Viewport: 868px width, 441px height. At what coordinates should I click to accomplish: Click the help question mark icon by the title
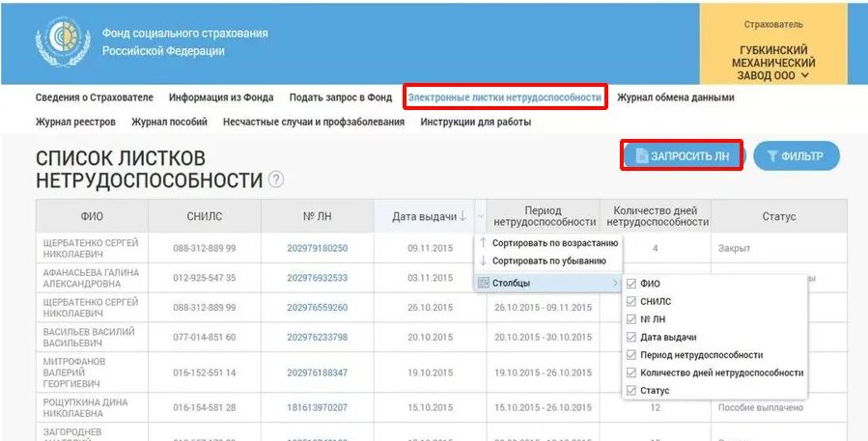(x=276, y=179)
